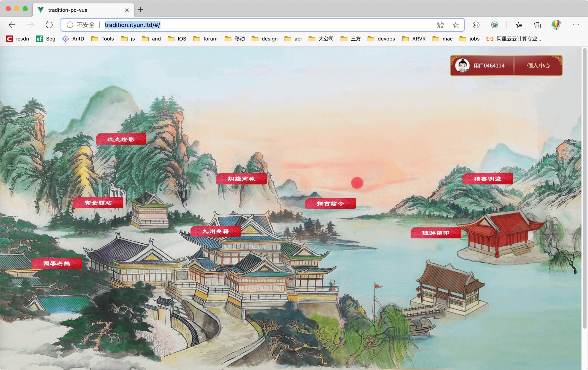Star this page as favorite
This screenshot has width=588, height=370.
(456, 25)
